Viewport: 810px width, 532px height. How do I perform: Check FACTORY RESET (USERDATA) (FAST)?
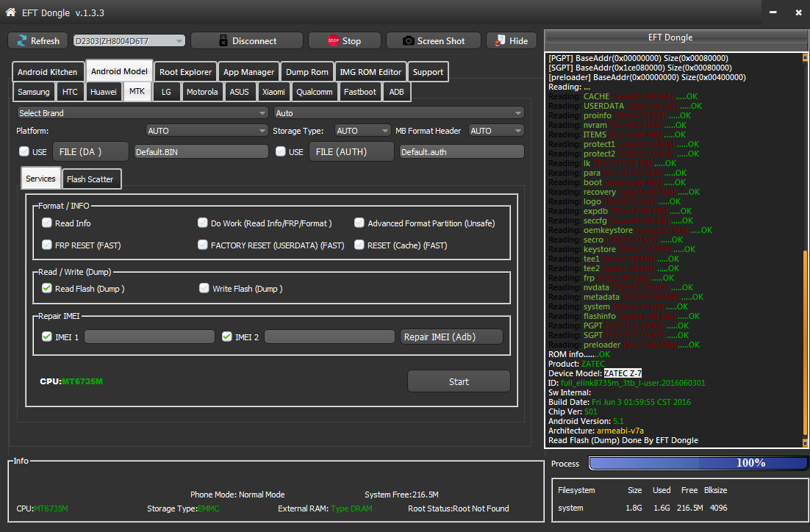203,245
